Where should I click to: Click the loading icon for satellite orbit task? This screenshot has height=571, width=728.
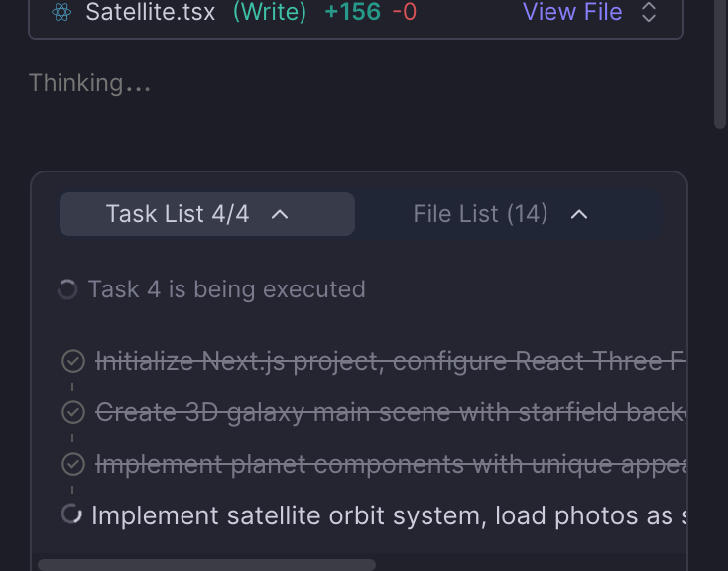pos(71,514)
